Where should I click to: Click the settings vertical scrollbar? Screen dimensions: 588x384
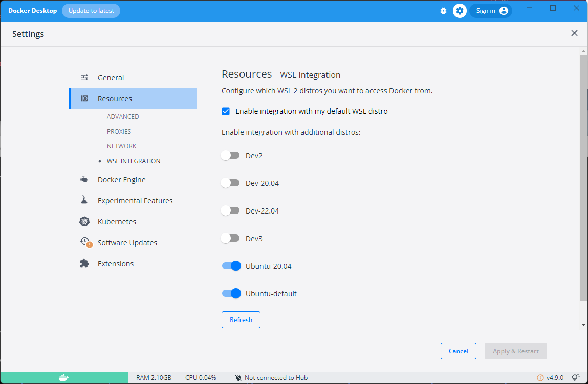pos(583,178)
